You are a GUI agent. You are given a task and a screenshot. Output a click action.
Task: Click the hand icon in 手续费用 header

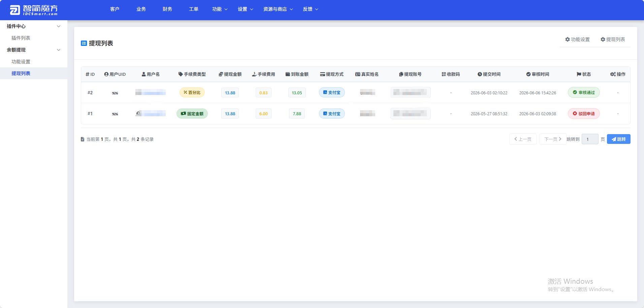254,74
